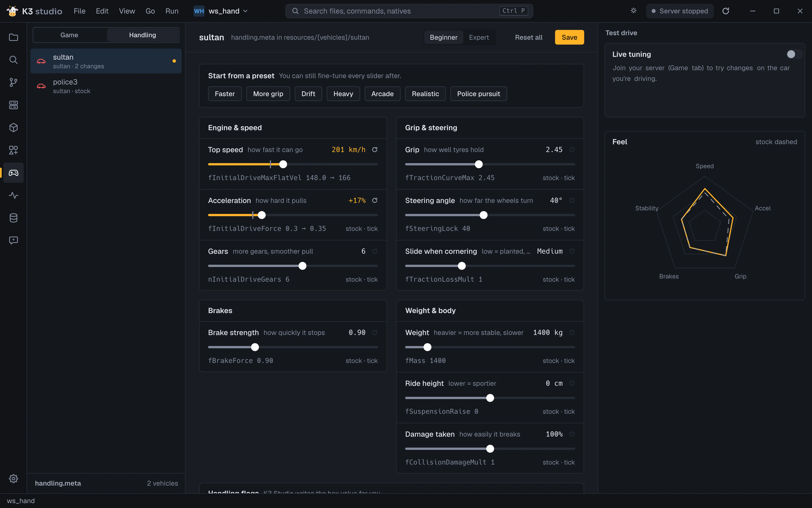Click the Save button
812x508 pixels.
pyautogui.click(x=569, y=37)
